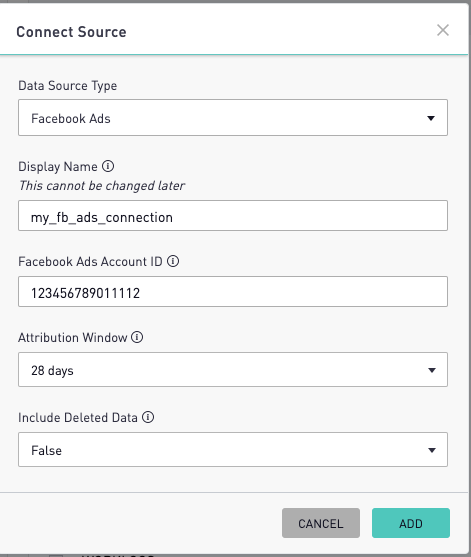Expand the 28 days attribution selector
471x557 pixels.
point(233,369)
